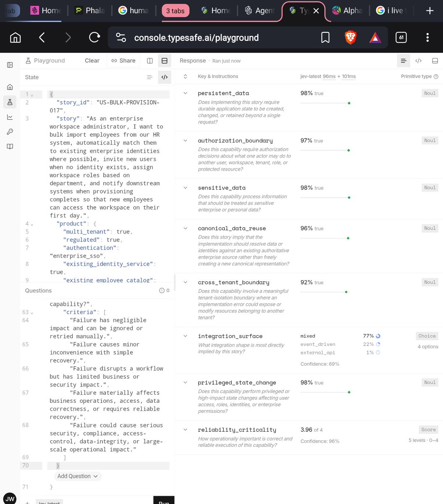Collapse the privileged_state_change row chevron
This screenshot has width=443, height=504.
[x=185, y=383]
